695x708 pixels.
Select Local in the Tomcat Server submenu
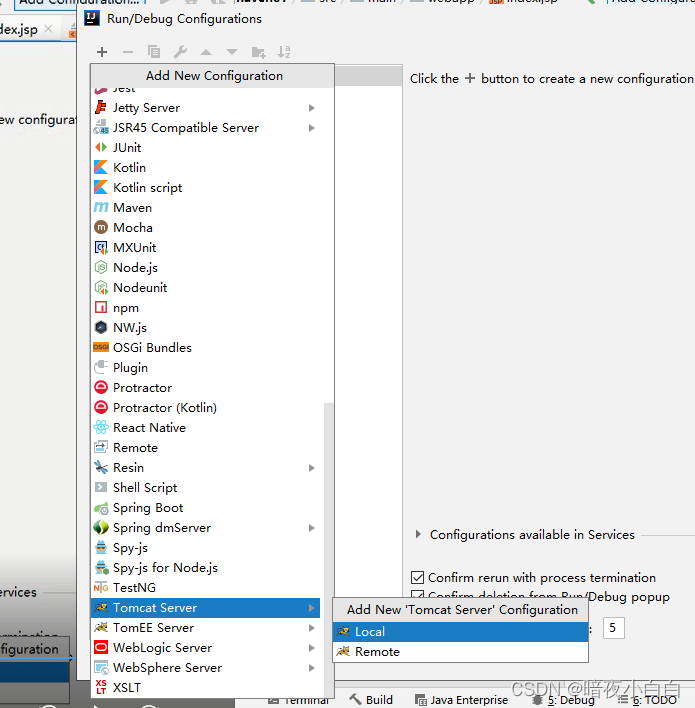coord(461,632)
